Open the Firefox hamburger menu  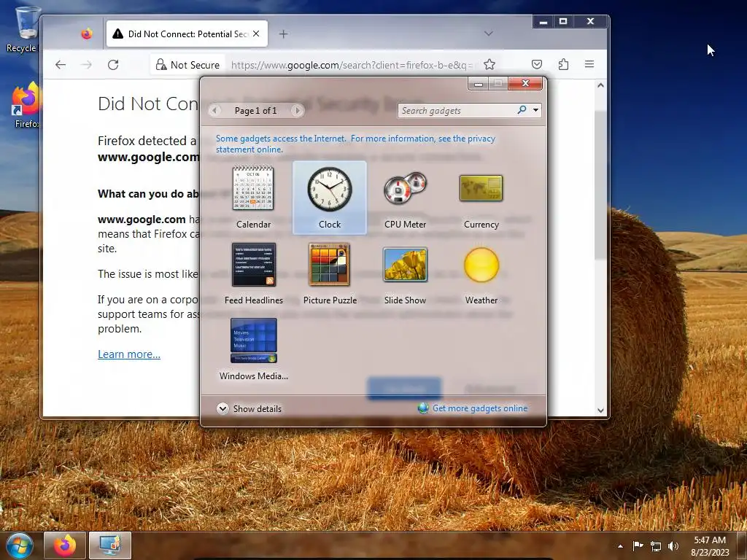pyautogui.click(x=589, y=64)
